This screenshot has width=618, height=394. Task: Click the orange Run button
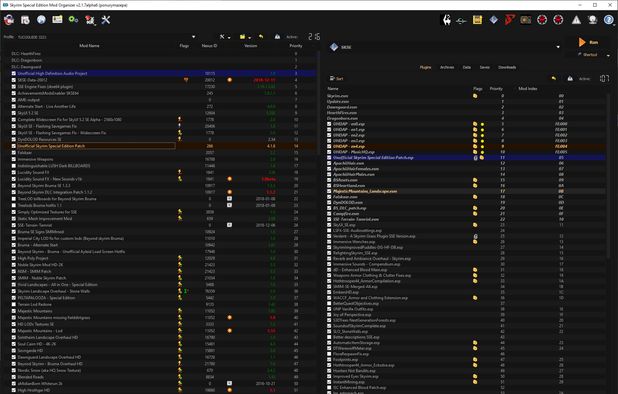tap(588, 42)
